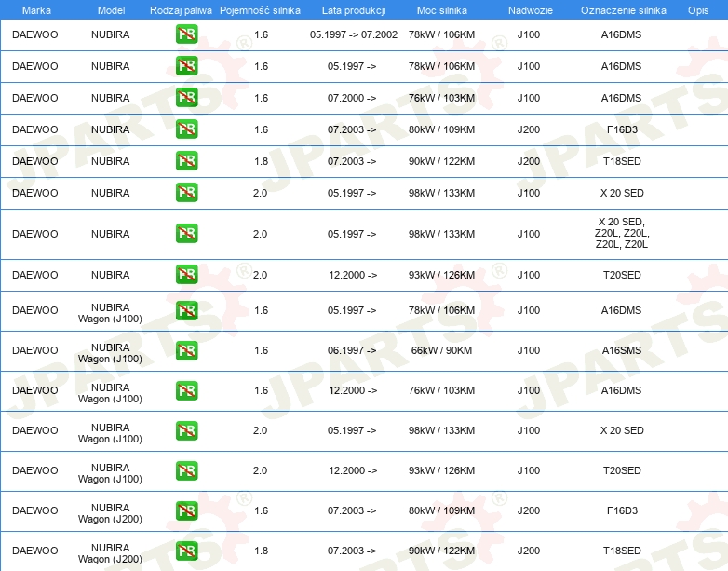Click the Model column header
This screenshot has width=728, height=571.
tap(111, 10)
